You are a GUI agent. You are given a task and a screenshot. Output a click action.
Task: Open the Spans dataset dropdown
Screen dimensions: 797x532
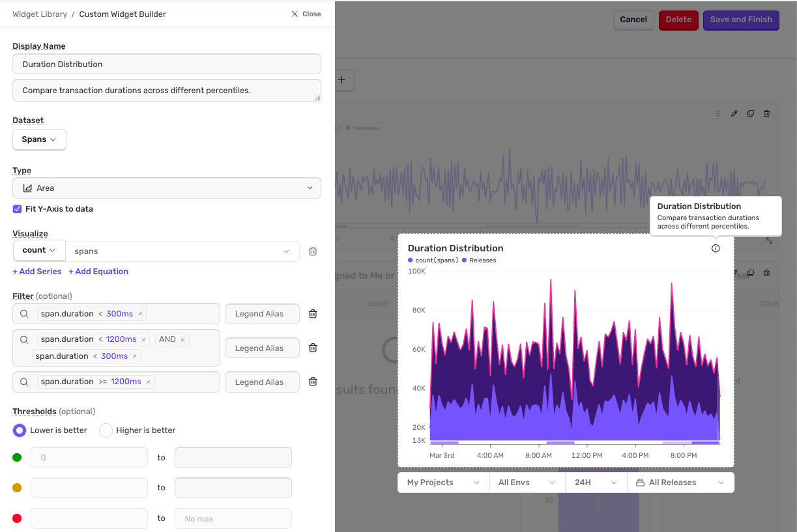(x=39, y=139)
